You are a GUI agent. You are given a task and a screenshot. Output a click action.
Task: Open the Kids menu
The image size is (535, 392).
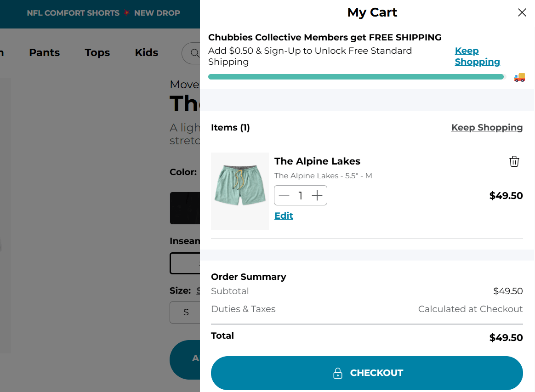coord(146,53)
